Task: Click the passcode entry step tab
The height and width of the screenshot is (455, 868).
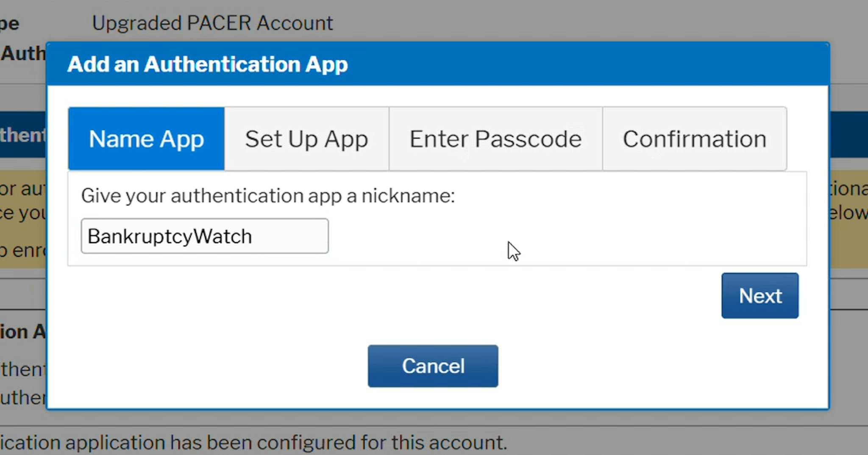Action: coord(495,139)
